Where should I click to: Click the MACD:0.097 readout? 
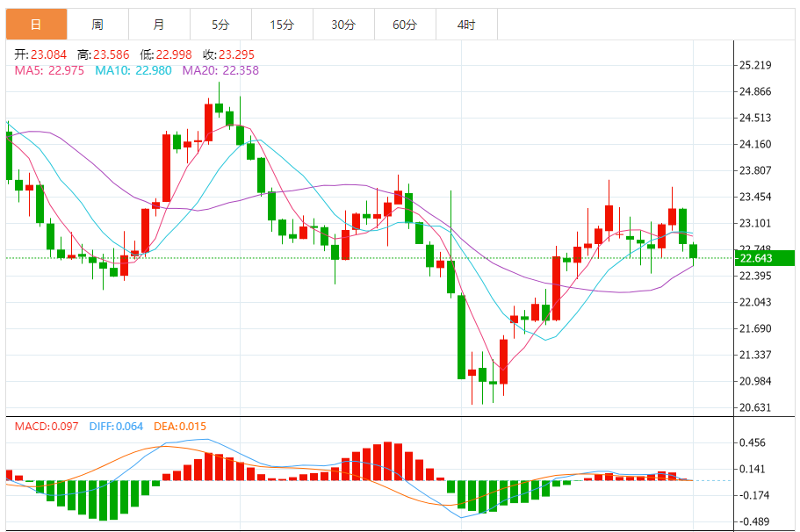click(x=47, y=427)
